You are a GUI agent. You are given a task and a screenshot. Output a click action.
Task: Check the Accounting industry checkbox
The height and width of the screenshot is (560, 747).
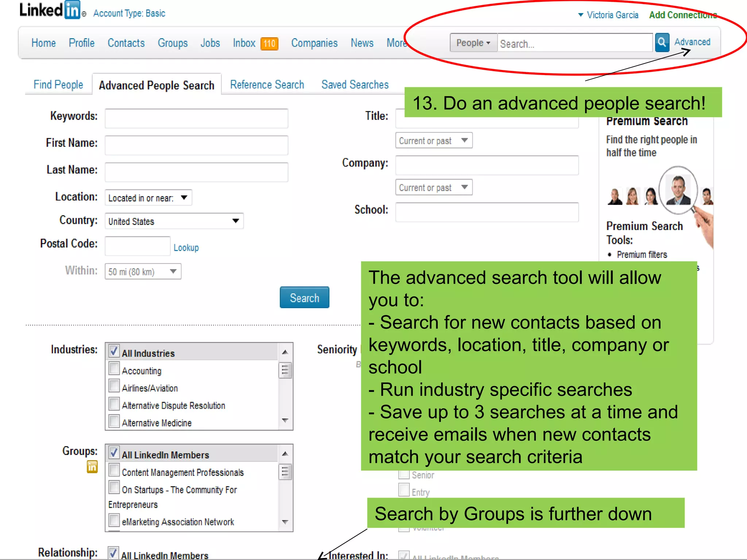[x=114, y=369]
